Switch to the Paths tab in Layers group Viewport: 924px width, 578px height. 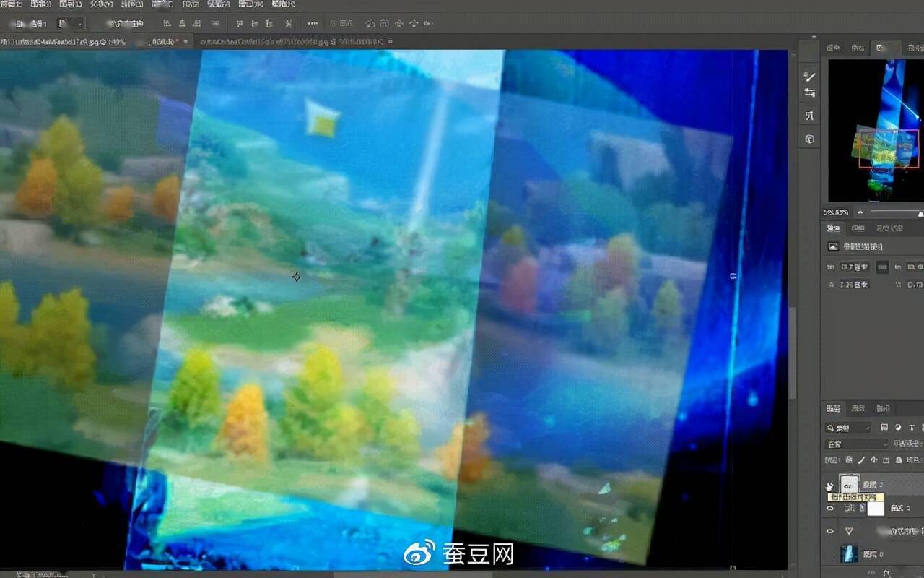point(882,408)
